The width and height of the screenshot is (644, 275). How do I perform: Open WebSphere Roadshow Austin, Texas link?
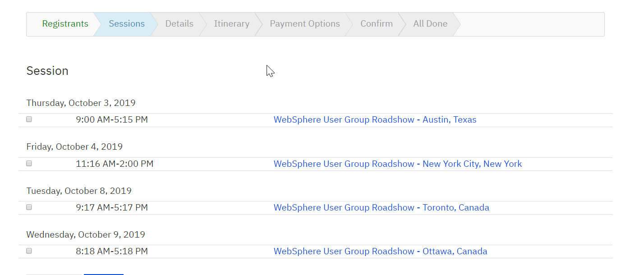pos(375,120)
